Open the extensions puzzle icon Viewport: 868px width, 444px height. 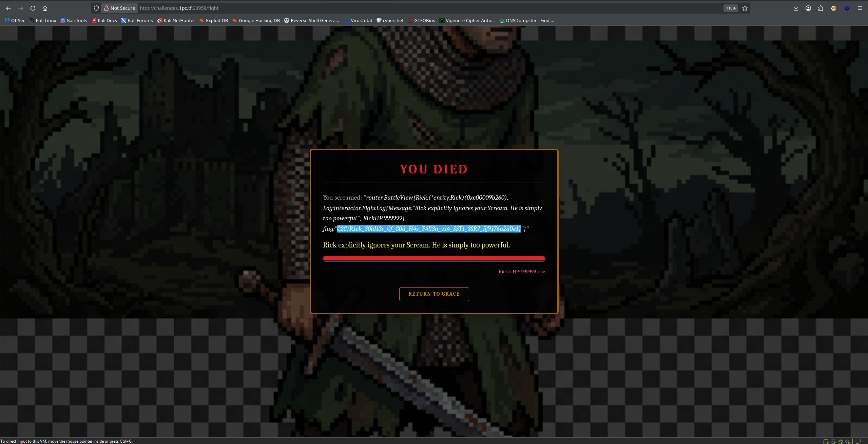coord(821,8)
